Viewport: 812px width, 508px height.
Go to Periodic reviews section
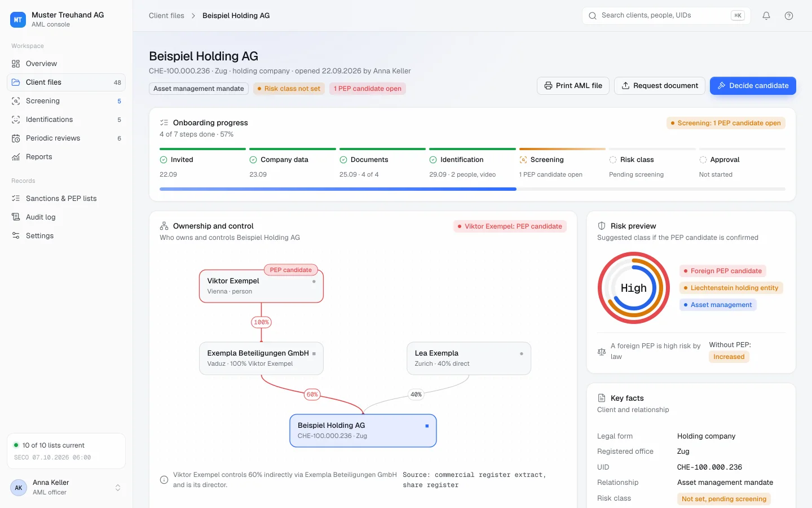[66, 138]
